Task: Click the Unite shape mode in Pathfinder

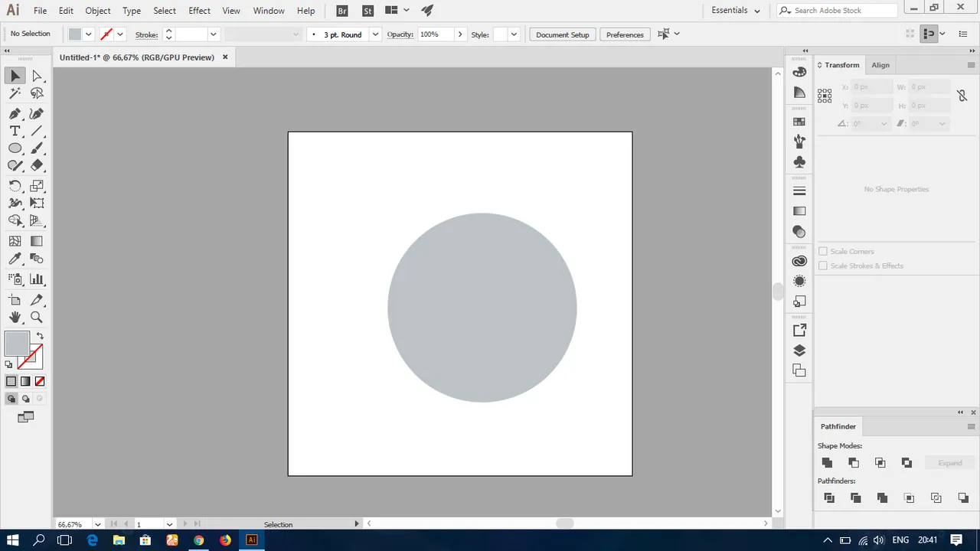Action: [x=827, y=463]
